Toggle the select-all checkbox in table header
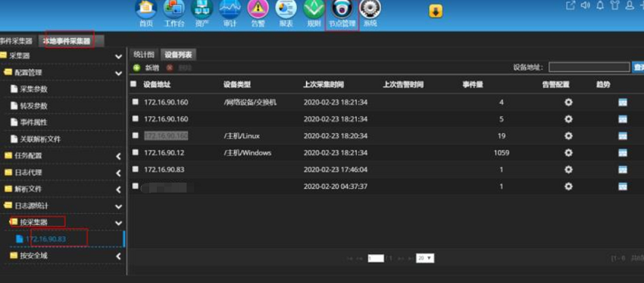This screenshot has width=644, height=283. point(133,84)
